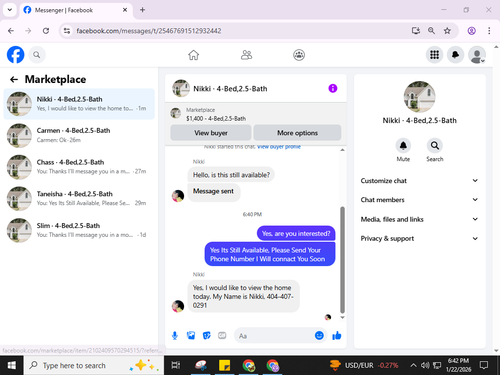The image size is (500, 375).
Task: Click the Windows Start button
Action: click(12, 365)
